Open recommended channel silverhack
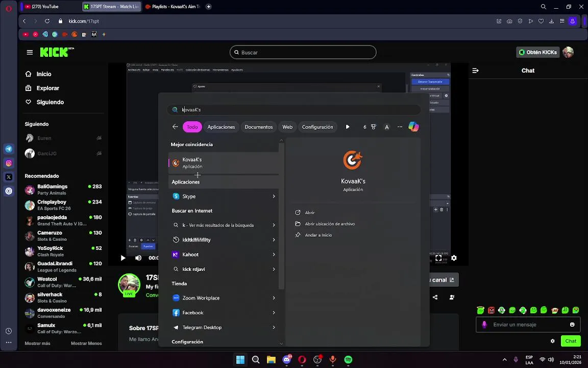This screenshot has height=368, width=588. tap(63, 297)
